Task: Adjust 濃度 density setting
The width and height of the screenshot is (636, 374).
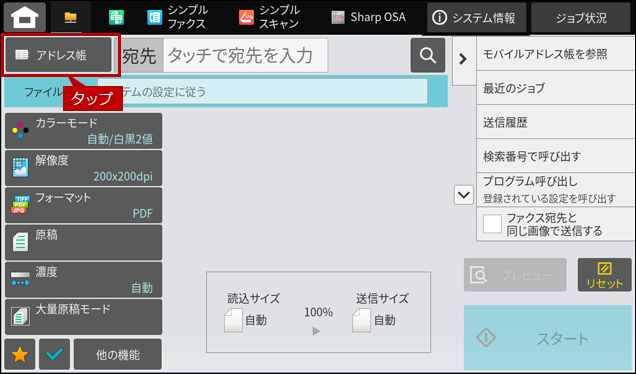Action: [x=84, y=280]
